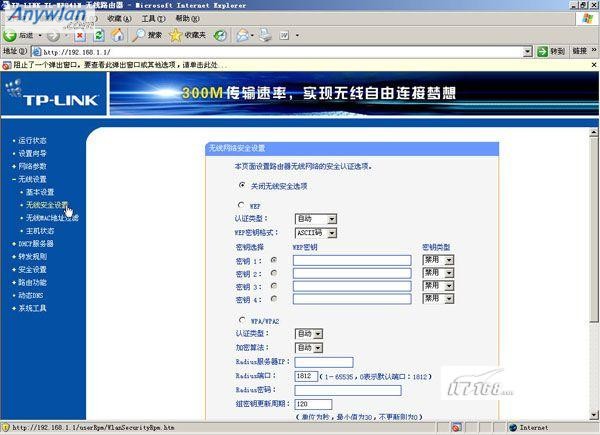Click the Radius server IP field
This screenshot has height=435, width=600.
pos(324,362)
